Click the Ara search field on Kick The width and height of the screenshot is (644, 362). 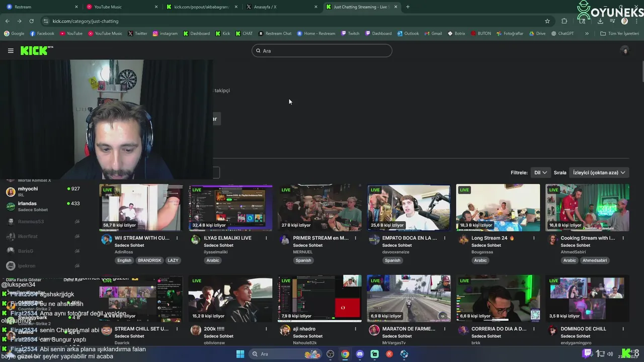click(322, 51)
